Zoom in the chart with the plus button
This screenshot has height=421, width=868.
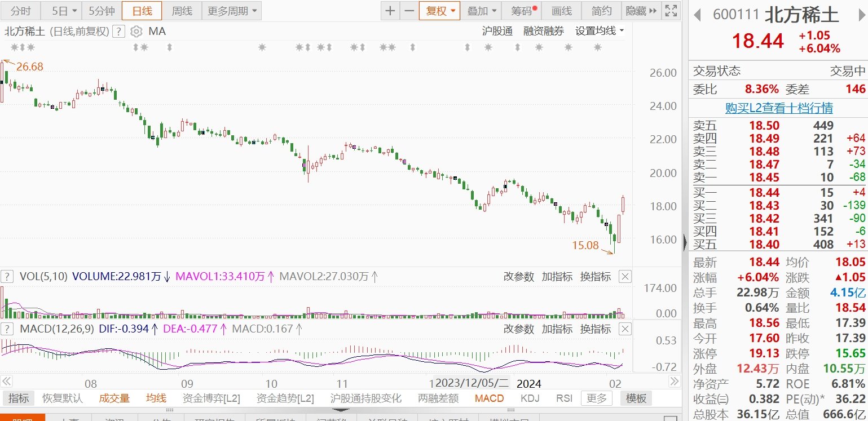coord(390,11)
